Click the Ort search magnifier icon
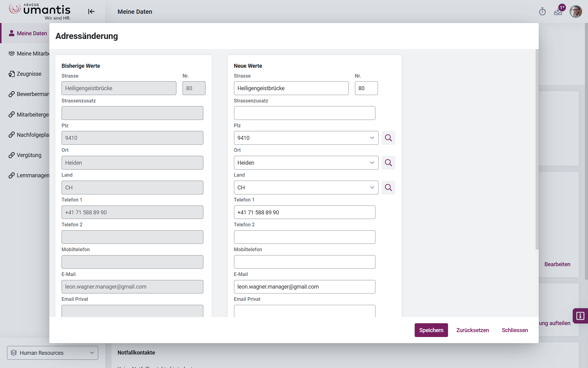588x368 pixels. point(388,163)
